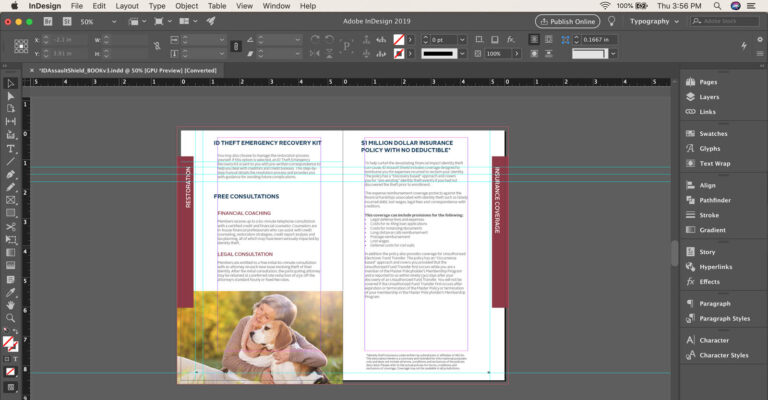This screenshot has width=768, height=400.
Task: Select the Pencil tool
Action: coord(10,187)
